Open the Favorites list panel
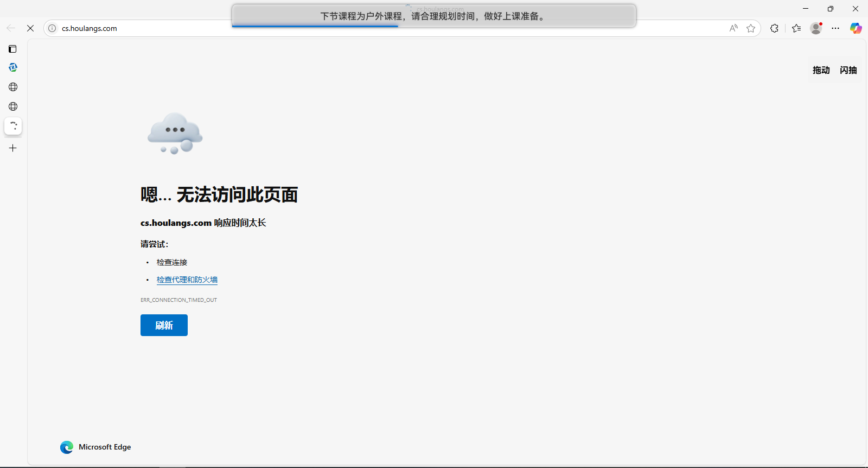868x468 pixels. [796, 28]
